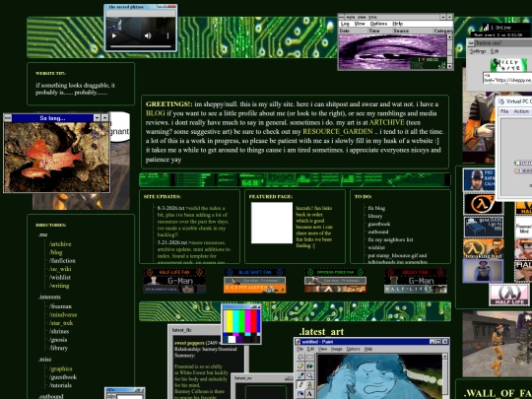Open the Options menu in Paint

(x=354, y=349)
